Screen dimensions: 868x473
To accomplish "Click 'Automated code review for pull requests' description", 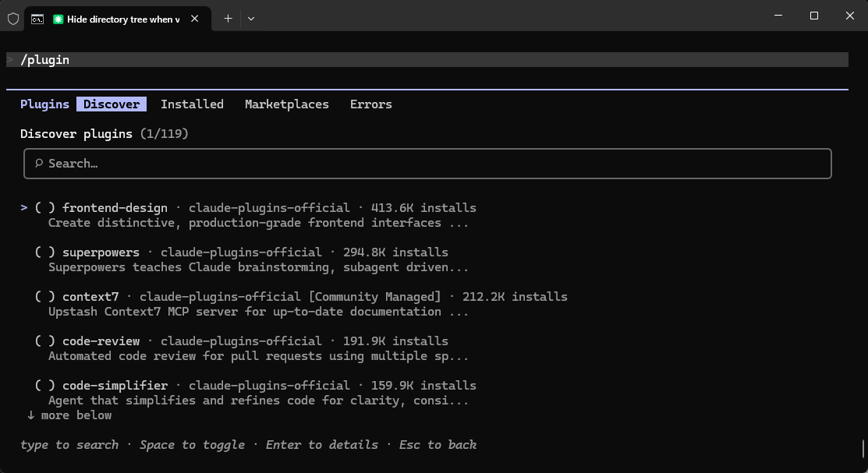I will pos(258,356).
